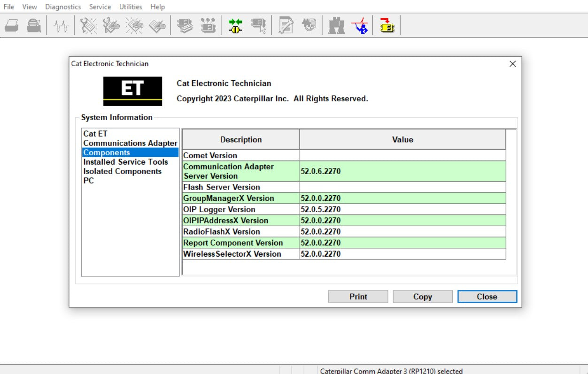This screenshot has height=374, width=588.
Task: Click the Comet Version row
Action: (344, 155)
